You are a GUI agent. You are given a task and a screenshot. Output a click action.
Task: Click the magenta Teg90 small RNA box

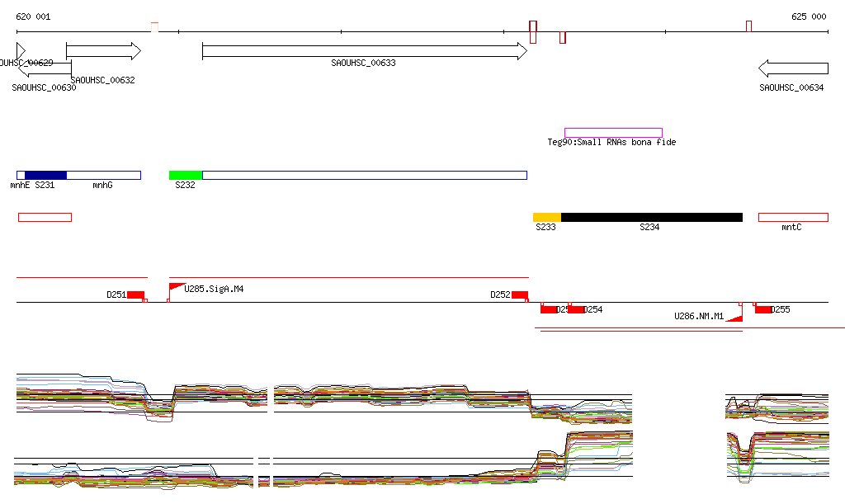(x=613, y=133)
